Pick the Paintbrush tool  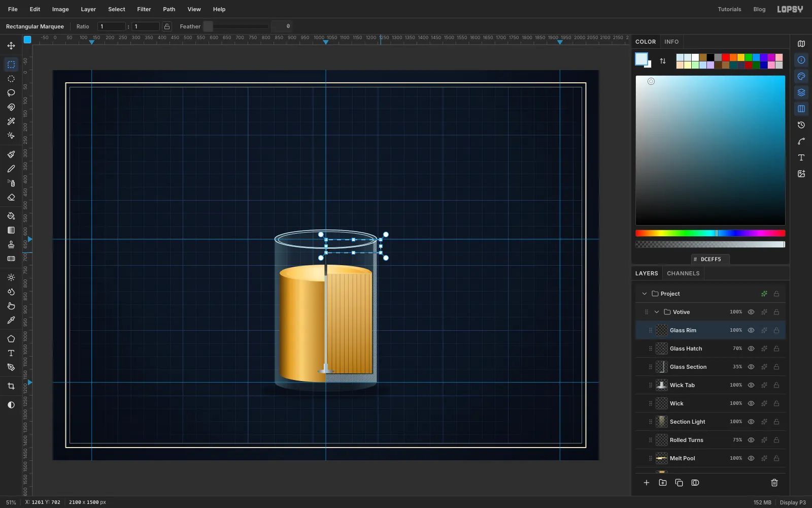tap(11, 154)
